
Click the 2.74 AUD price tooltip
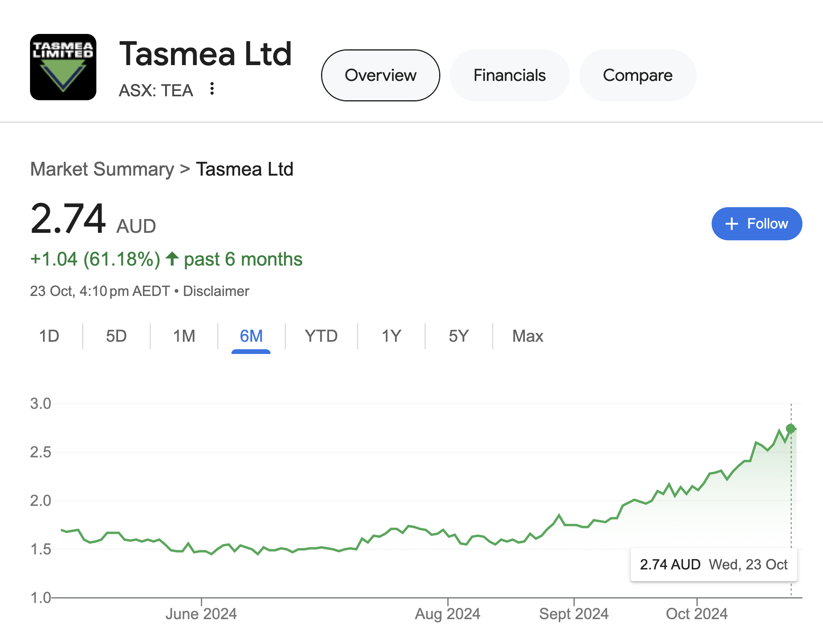(714, 565)
